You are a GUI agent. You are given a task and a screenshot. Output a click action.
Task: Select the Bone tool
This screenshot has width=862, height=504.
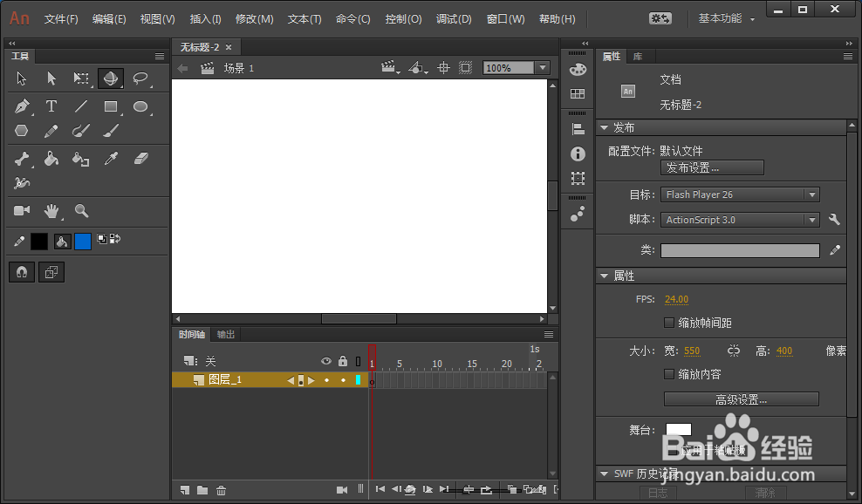(22, 159)
